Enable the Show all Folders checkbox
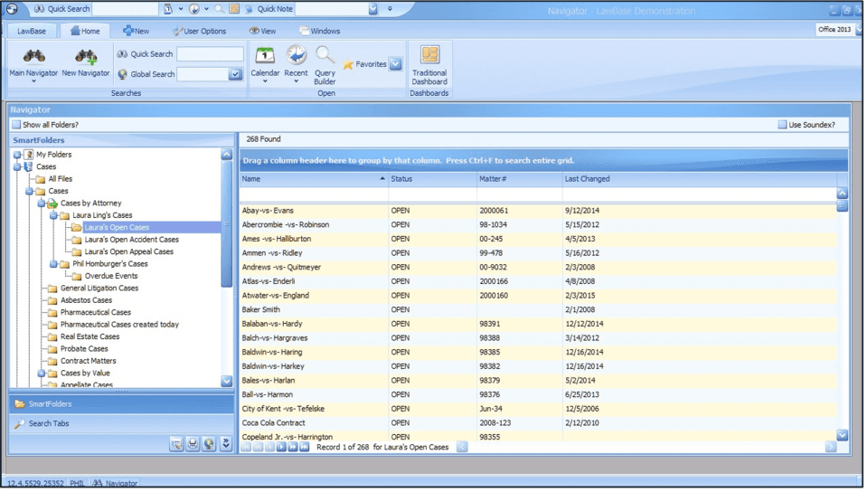 pyautogui.click(x=16, y=125)
